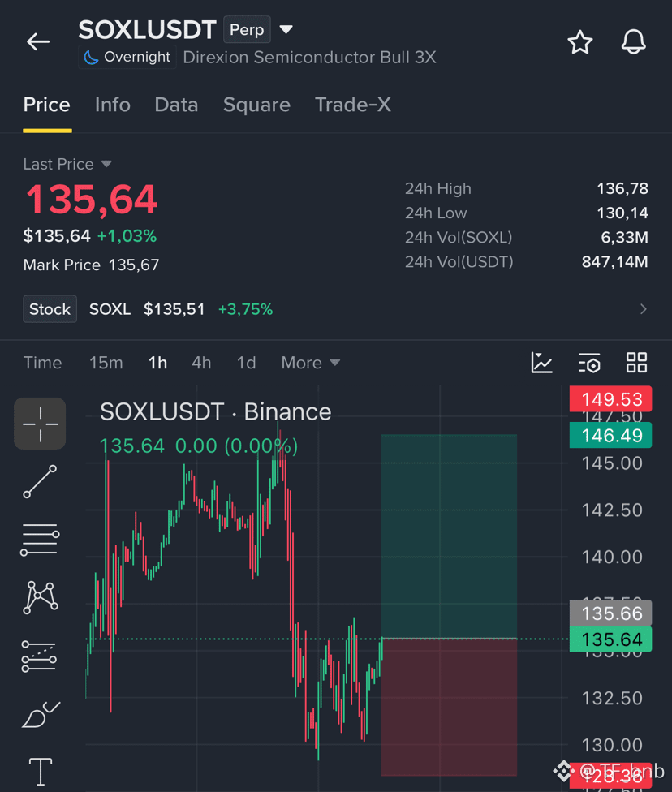Viewport: 672px width, 792px height.
Task: Open the Trade-X tab
Action: (353, 105)
